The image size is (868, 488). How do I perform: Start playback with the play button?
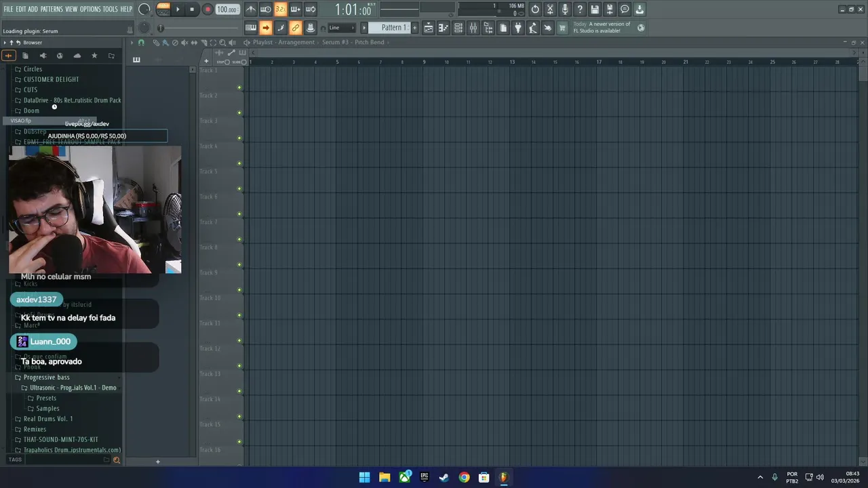(178, 9)
